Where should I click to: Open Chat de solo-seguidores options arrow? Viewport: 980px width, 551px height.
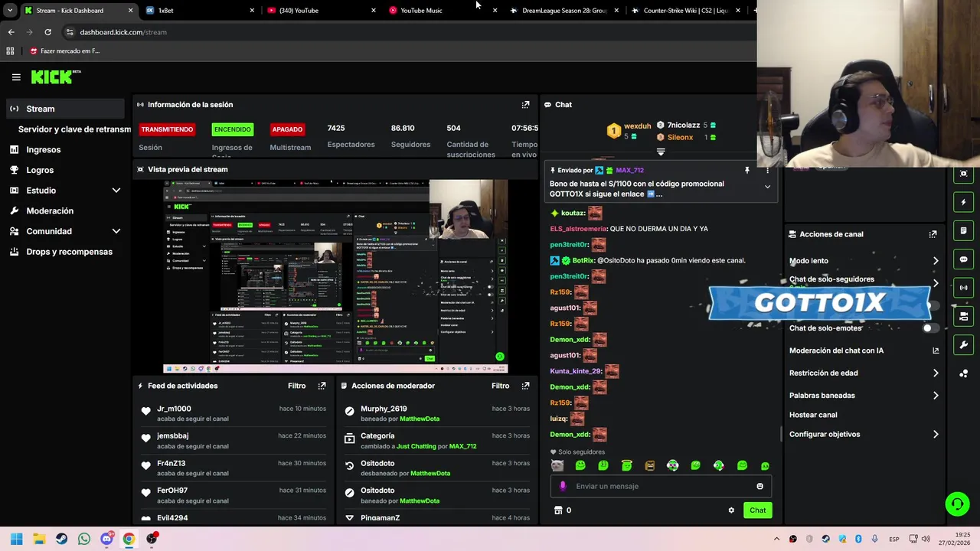coord(936,282)
